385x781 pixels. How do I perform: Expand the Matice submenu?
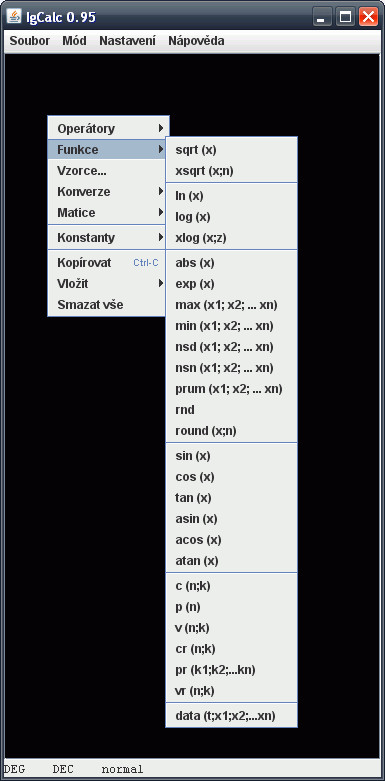(107, 213)
